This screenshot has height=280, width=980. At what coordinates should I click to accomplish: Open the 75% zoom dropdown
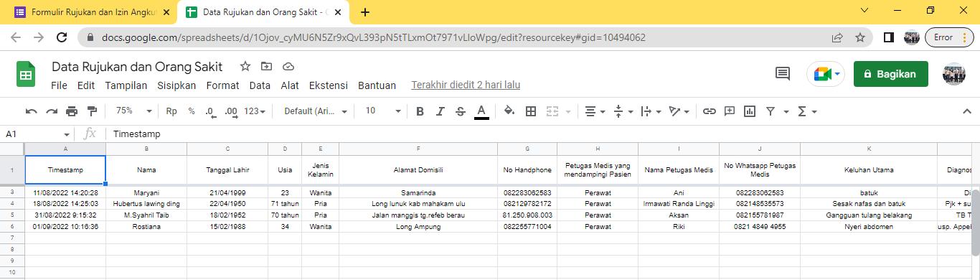(133, 111)
